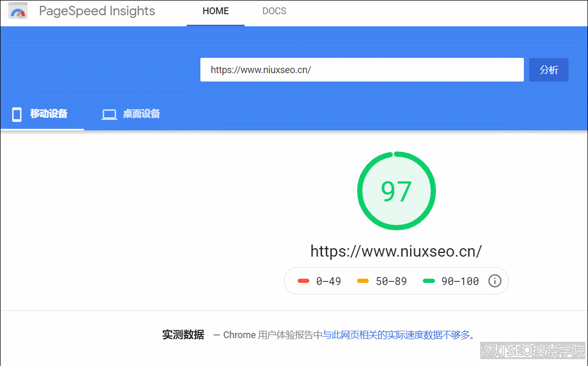Image resolution: width=588 pixels, height=366 pixels.
Task: Open the 与此网页相关的实际速度数据不够多 link
Action: tap(397, 335)
